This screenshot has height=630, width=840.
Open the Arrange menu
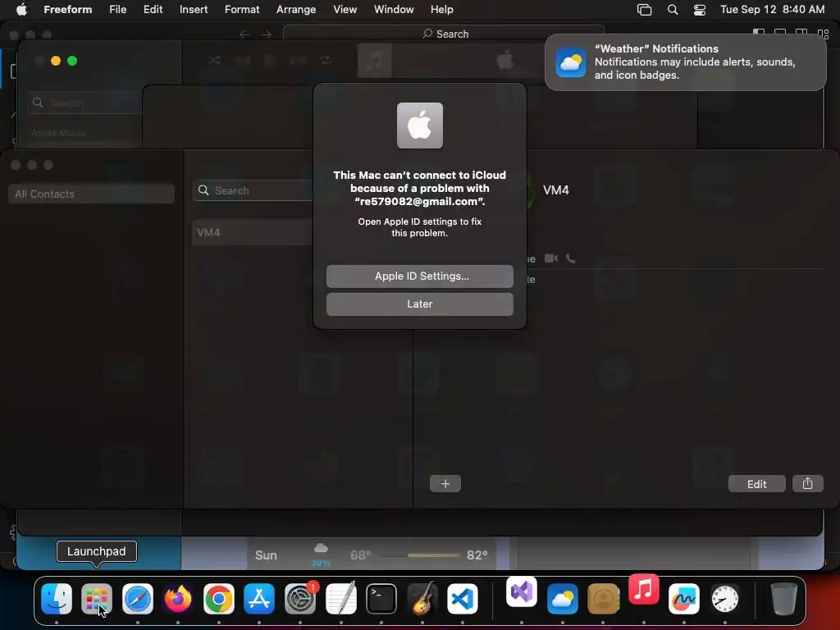point(296,10)
